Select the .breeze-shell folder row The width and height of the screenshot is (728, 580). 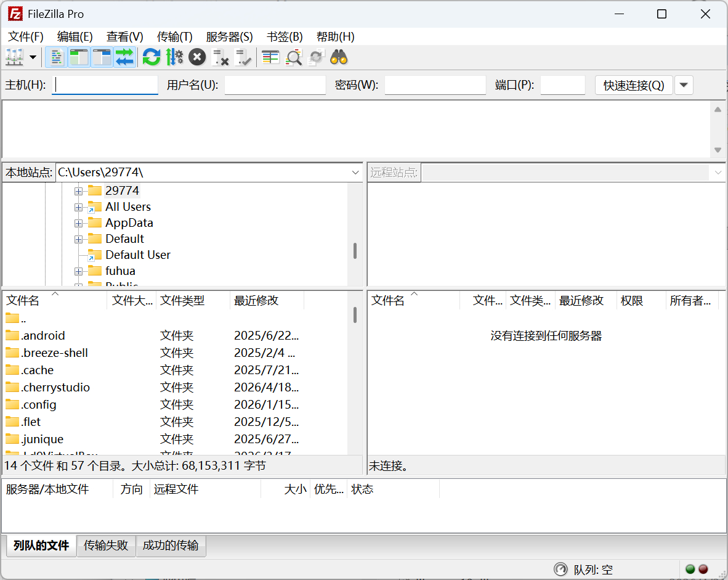click(x=176, y=353)
